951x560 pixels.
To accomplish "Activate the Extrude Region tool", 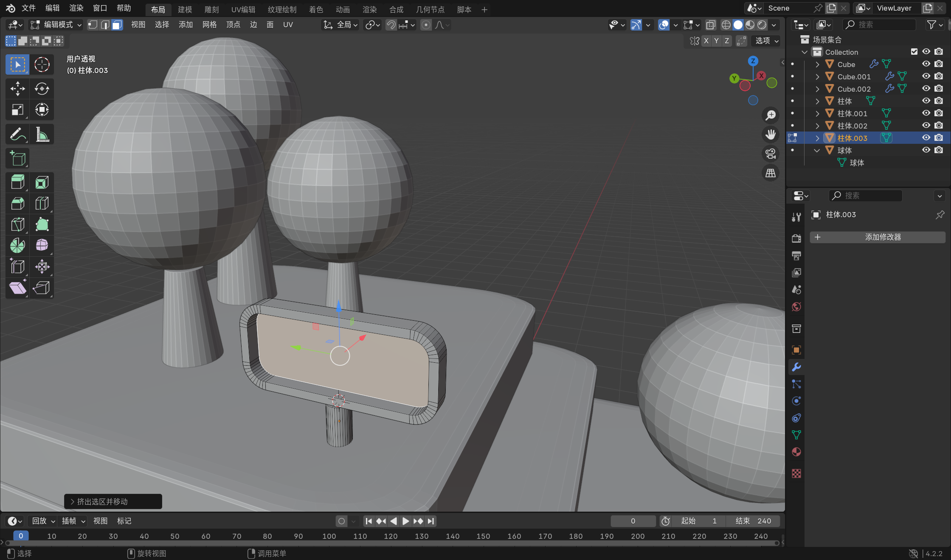I will click(17, 182).
